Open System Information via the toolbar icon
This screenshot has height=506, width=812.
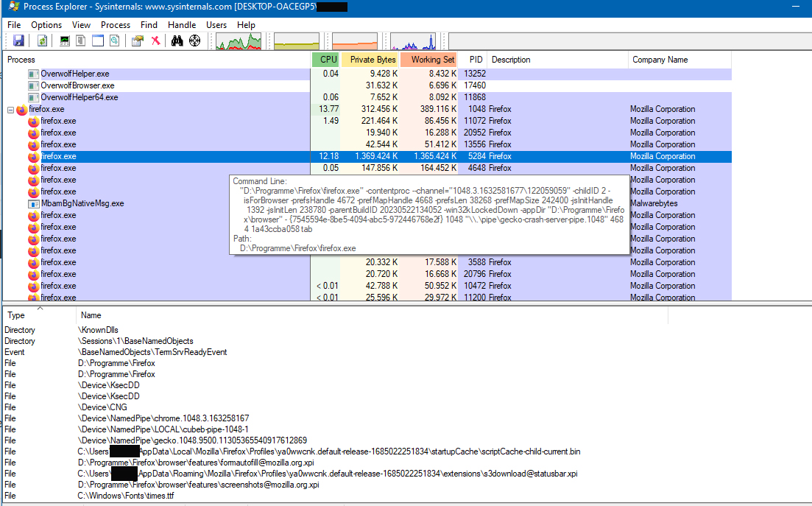65,41
